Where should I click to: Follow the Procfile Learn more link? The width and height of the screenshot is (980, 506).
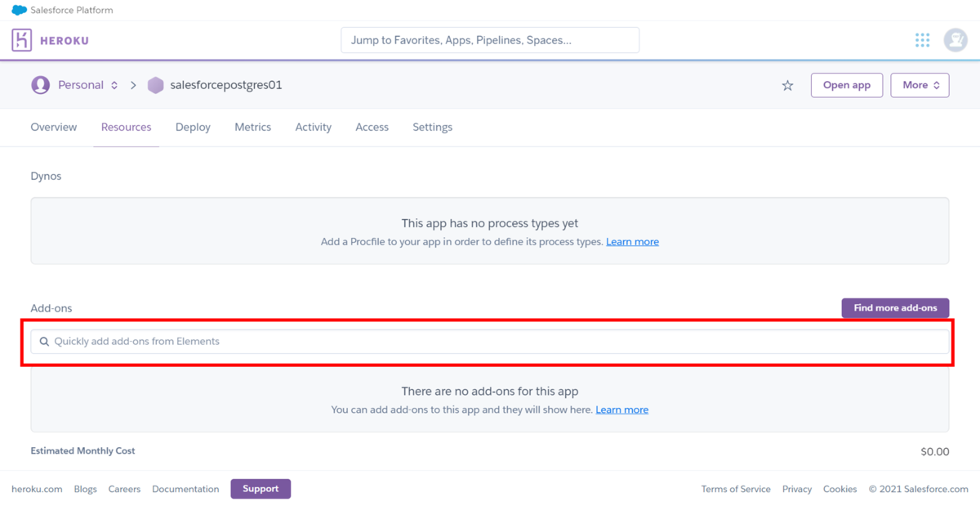[x=632, y=242]
